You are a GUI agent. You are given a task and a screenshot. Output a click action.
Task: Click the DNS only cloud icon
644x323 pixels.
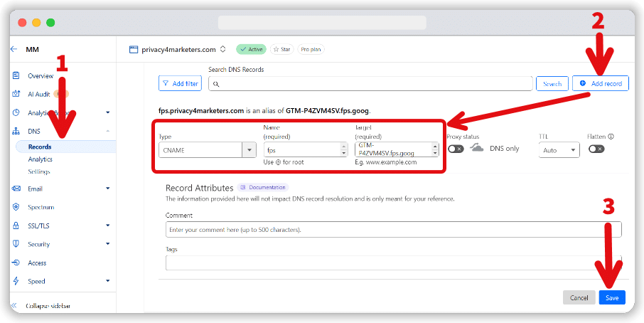(477, 148)
